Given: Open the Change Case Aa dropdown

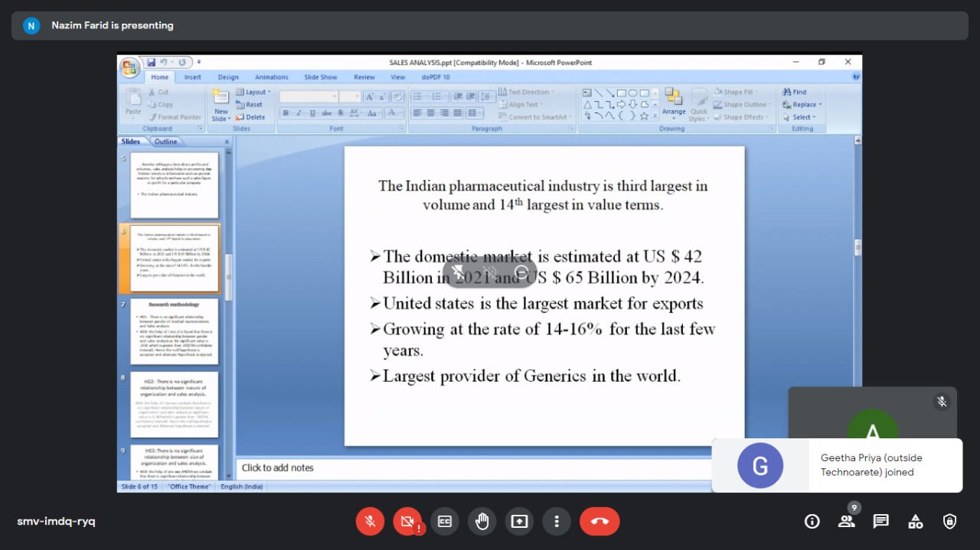Looking at the screenshot, I should pos(373,113).
